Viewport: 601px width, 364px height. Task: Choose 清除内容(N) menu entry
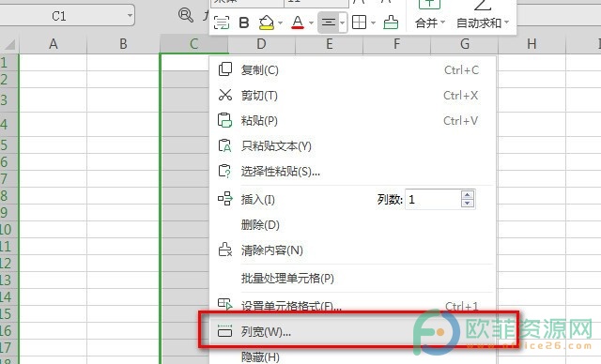tap(353, 250)
